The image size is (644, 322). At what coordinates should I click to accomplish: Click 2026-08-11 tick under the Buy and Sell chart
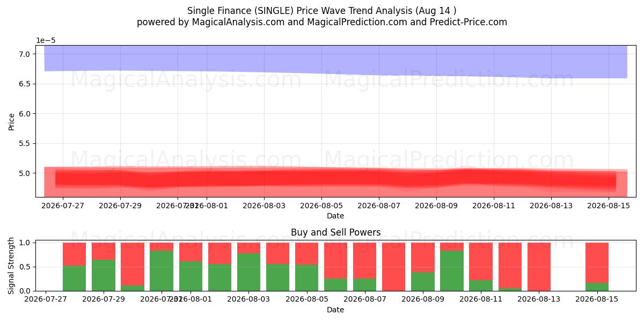pos(481,299)
